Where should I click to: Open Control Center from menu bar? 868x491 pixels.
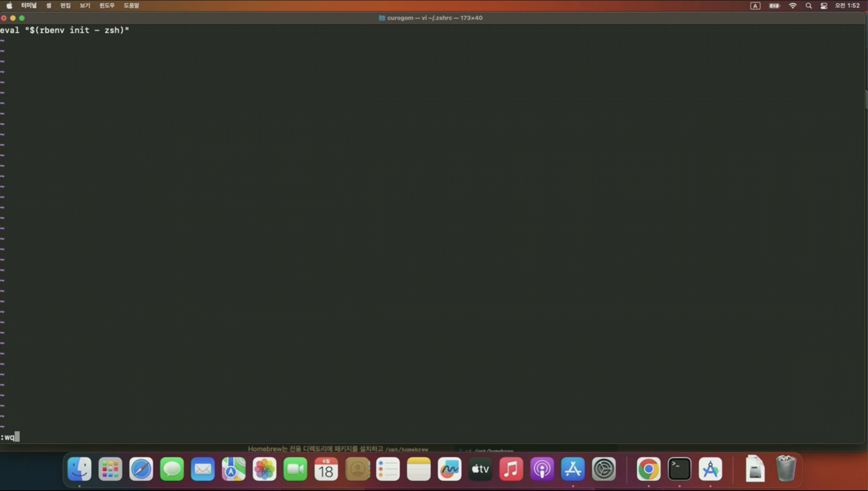(x=824, y=5)
